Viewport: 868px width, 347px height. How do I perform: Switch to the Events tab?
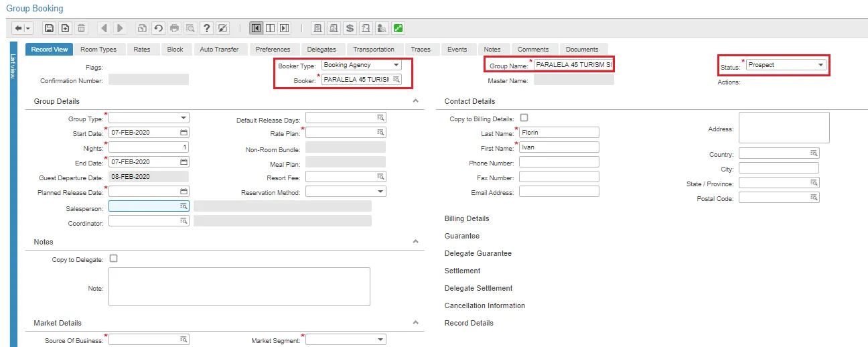click(x=457, y=50)
